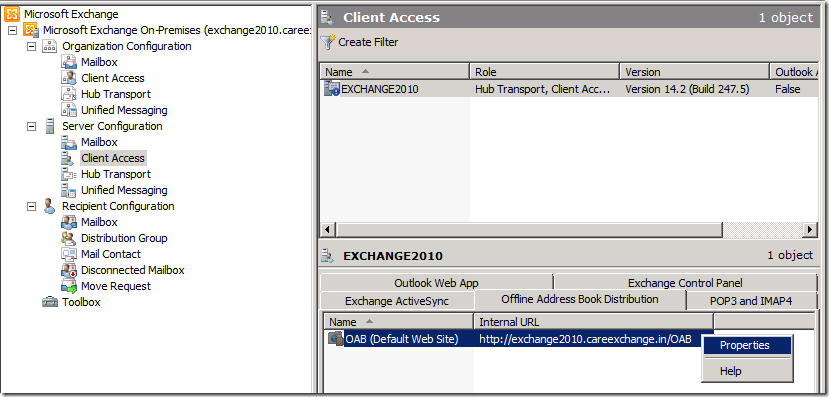
Task: Click the horizontal scrollbar right arrow
Action: (x=809, y=230)
